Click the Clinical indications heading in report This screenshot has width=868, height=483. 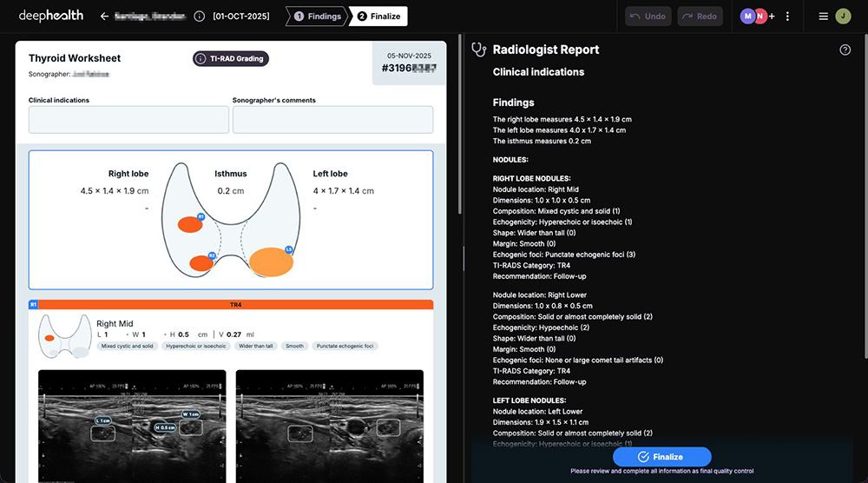tap(538, 72)
